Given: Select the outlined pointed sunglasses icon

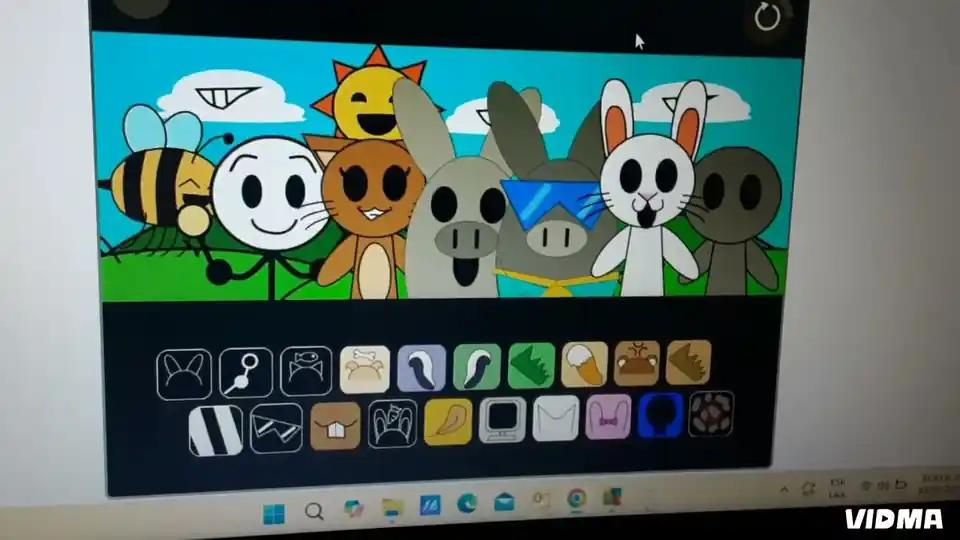Looking at the screenshot, I should [x=276, y=428].
